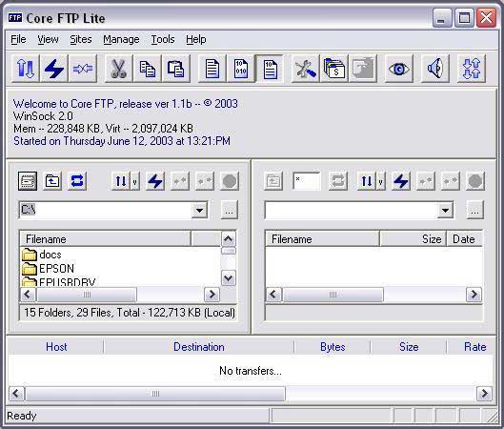Click transfer queue scroll right arrow
The image size is (504, 429).
[484, 394]
